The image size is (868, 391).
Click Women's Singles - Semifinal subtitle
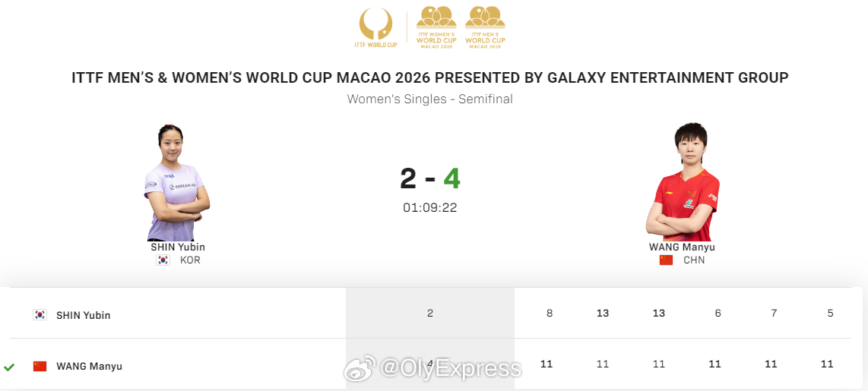tap(429, 99)
